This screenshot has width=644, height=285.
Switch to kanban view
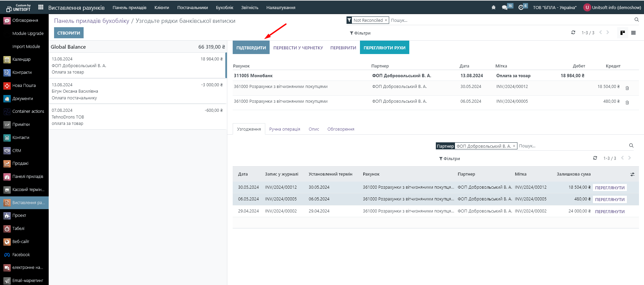pos(623,33)
